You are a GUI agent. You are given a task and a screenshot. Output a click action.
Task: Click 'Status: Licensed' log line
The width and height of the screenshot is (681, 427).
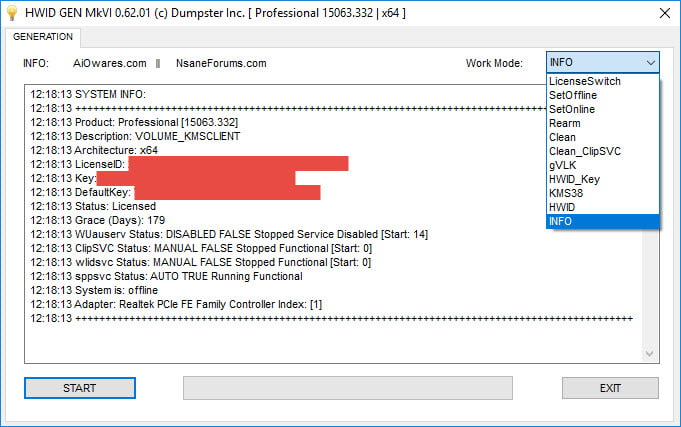coord(93,206)
